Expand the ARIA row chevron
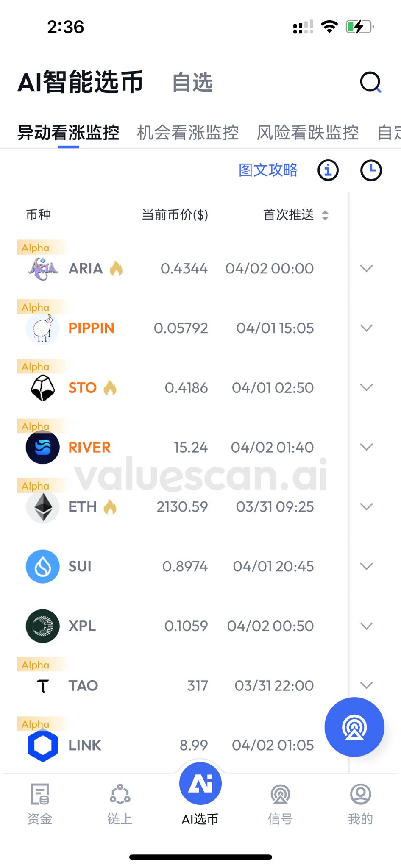The width and height of the screenshot is (401, 868). (x=366, y=268)
